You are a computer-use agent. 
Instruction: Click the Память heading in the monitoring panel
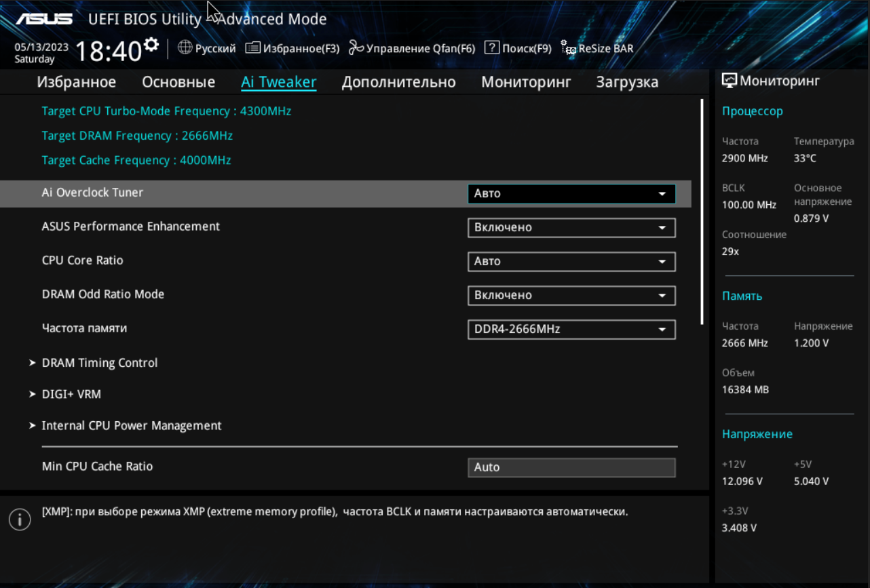coord(742,296)
